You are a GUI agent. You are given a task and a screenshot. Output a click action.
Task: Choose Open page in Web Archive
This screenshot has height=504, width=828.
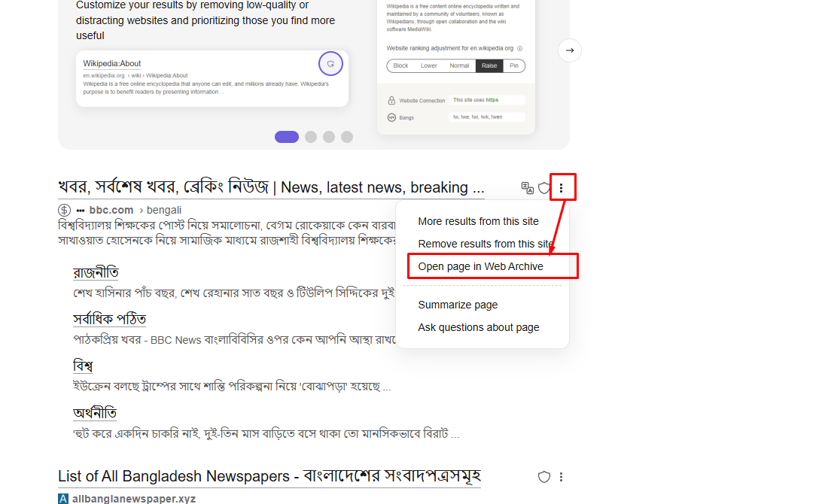coord(480,266)
